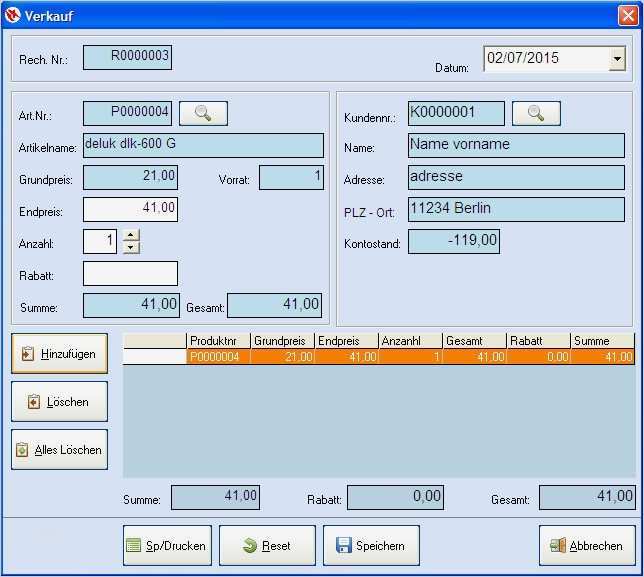Click the Abbrechen button

point(587,545)
